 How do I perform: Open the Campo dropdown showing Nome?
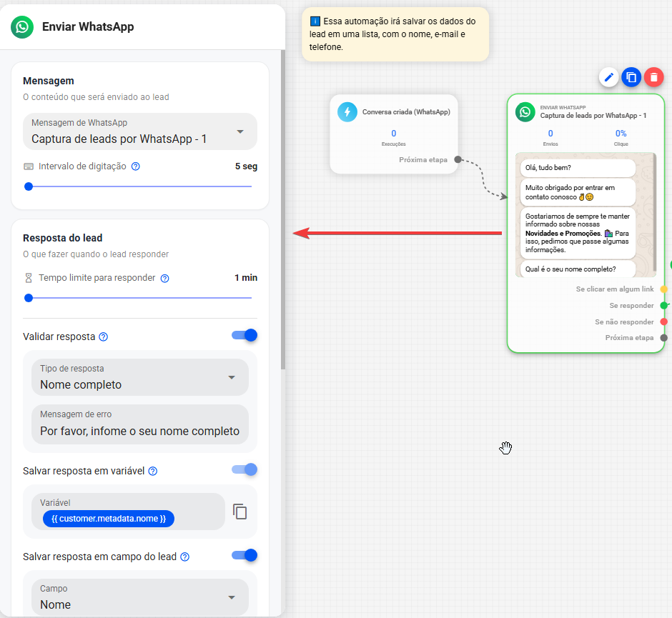140,597
